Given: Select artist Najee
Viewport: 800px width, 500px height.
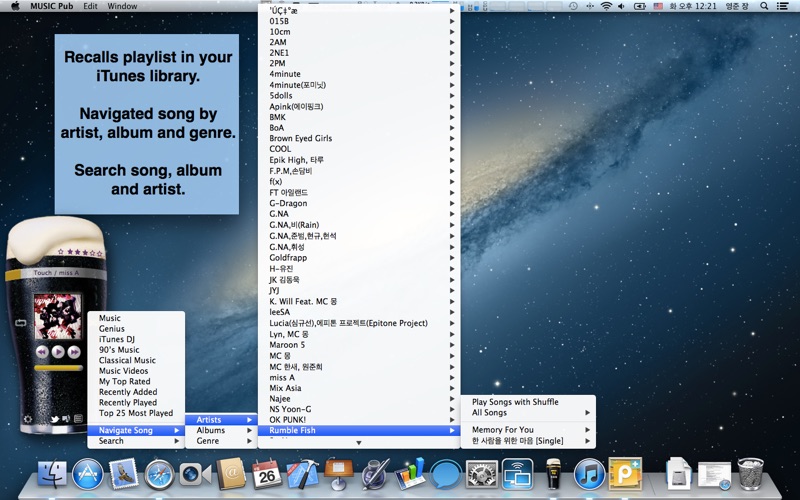Looking at the screenshot, I should [x=359, y=398].
